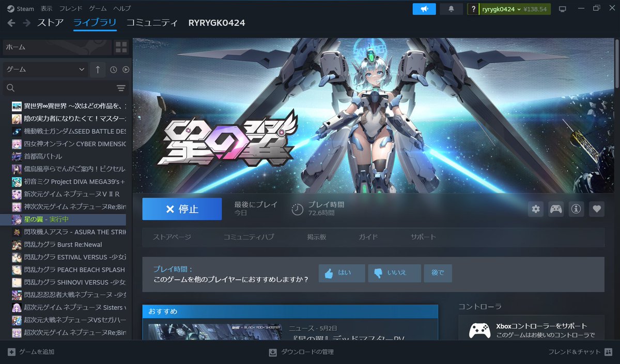Click the thumbs down icon on いいえ
This screenshot has width=620, height=364.
378,273
